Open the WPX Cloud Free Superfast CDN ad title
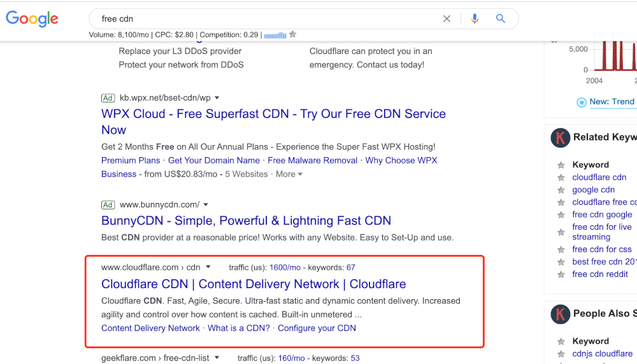 tap(273, 122)
